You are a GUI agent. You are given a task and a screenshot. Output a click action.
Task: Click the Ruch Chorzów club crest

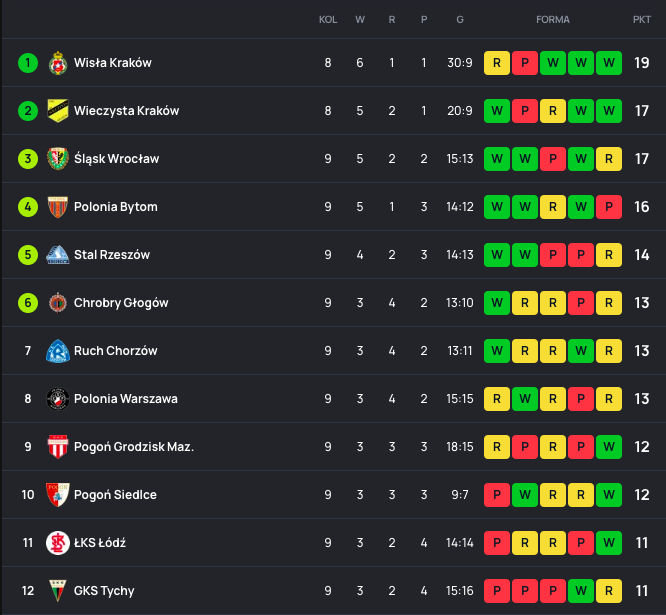tap(58, 351)
